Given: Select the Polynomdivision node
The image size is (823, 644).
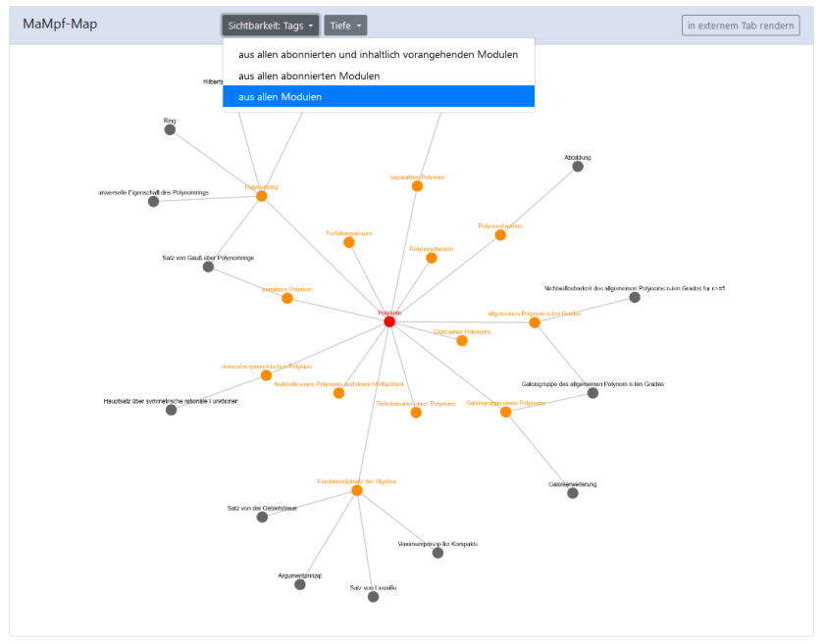Looking at the screenshot, I should click(x=432, y=258).
